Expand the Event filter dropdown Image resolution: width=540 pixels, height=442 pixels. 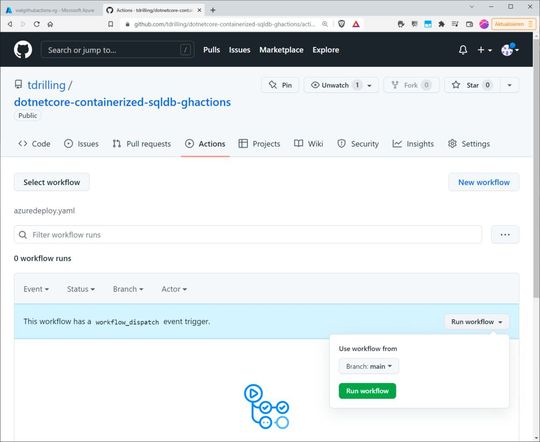tap(36, 289)
